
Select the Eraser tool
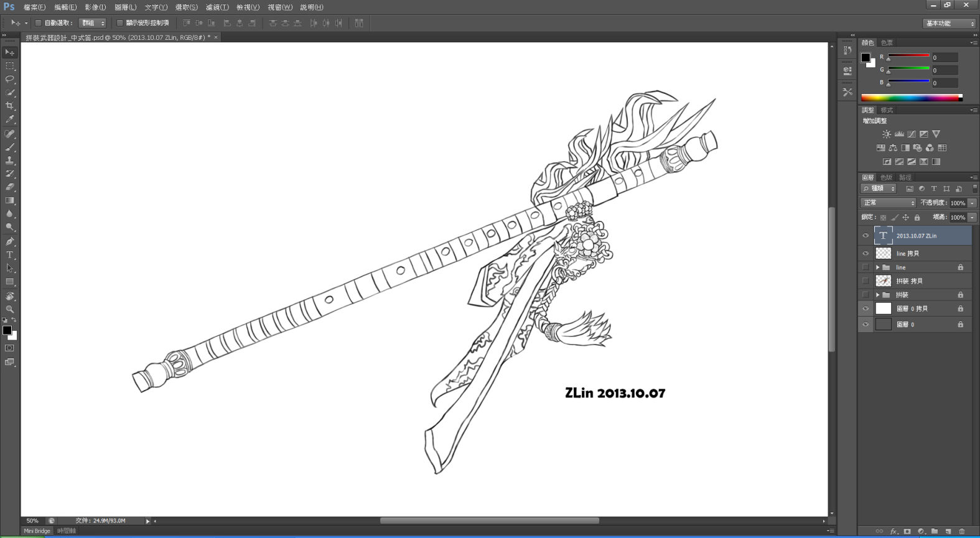point(10,187)
